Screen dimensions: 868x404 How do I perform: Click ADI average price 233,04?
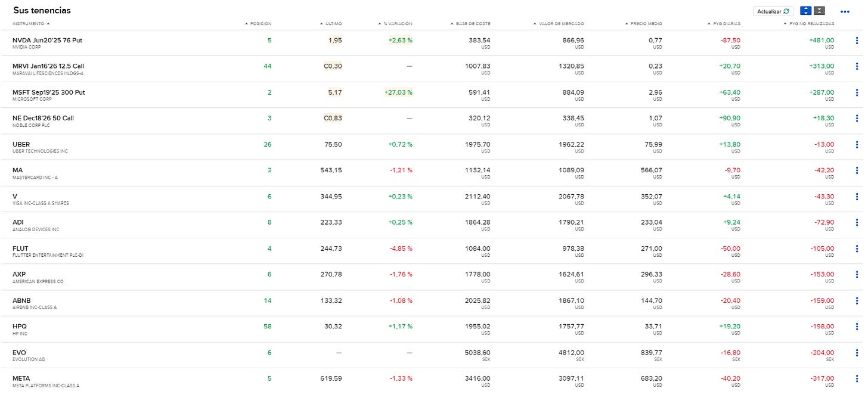tap(650, 222)
